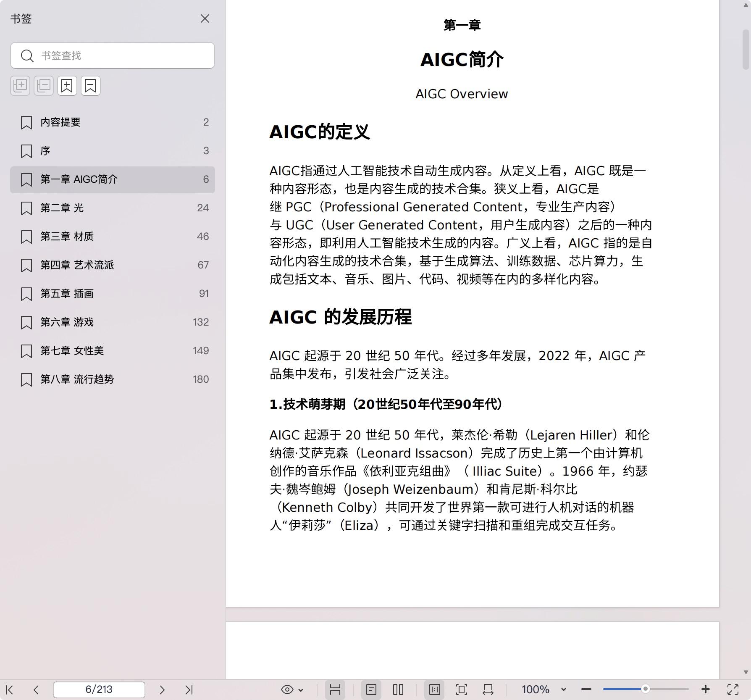Open eye mode dropdown arrow

(x=301, y=690)
